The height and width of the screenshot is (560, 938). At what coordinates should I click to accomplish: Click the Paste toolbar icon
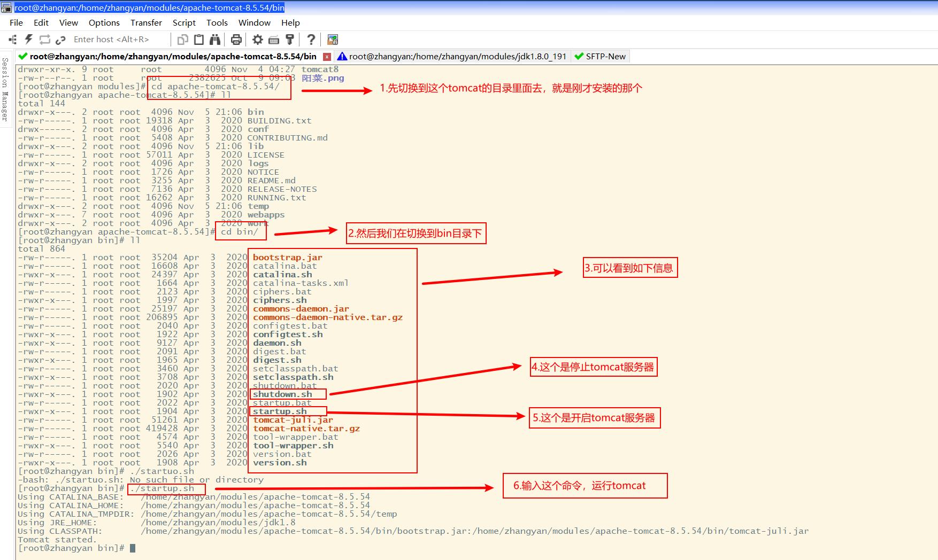198,40
